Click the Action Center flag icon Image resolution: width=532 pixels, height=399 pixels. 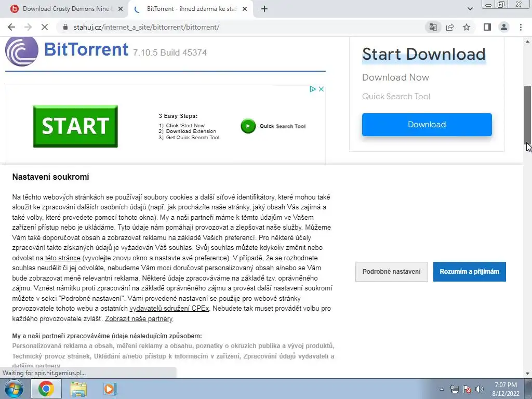point(467,389)
